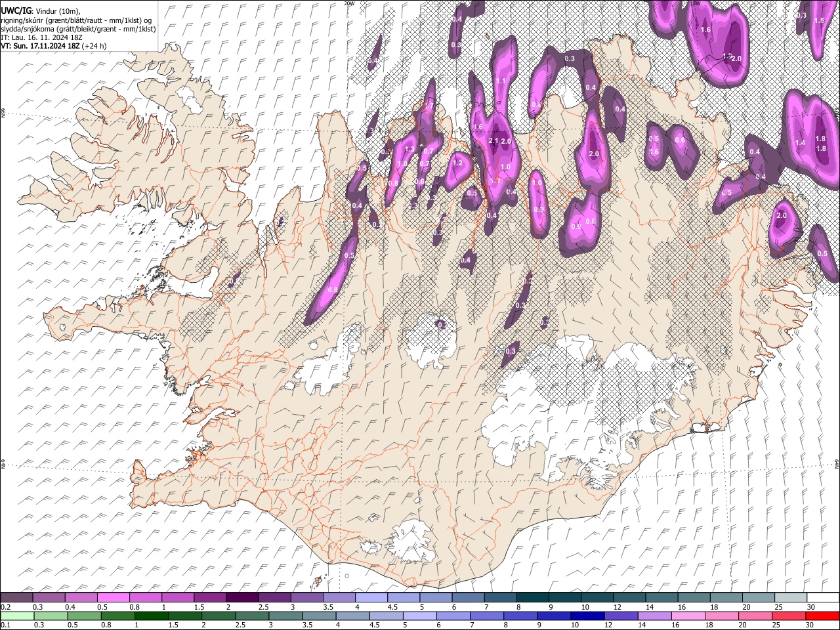The height and width of the screenshot is (630, 840).
Task: Click the '2.1' snowfall value on the map
Action: pos(494,141)
